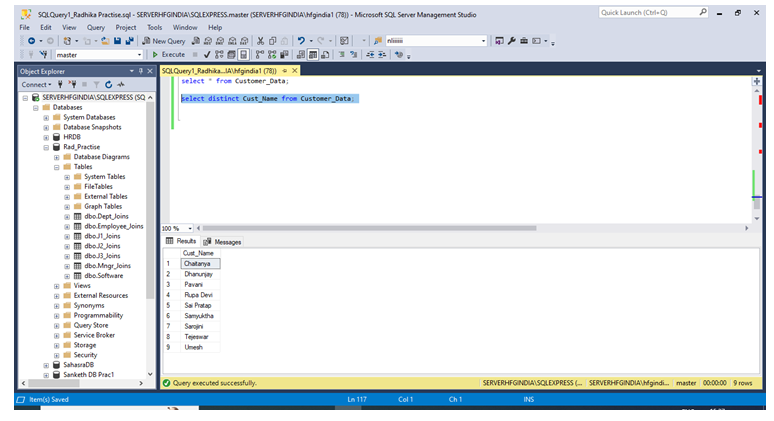The height and width of the screenshot is (421, 774).
Task: Click the Undo toolbar icon
Action: [x=300, y=41]
